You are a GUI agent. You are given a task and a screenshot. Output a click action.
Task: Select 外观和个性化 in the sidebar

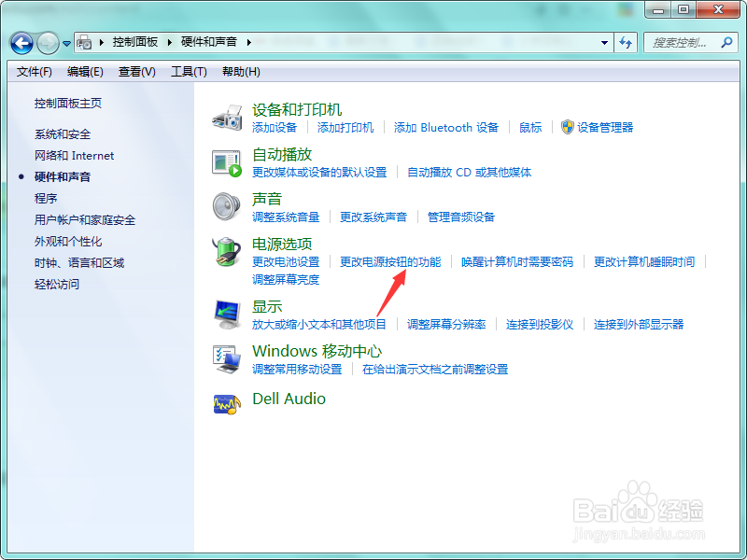coord(68,242)
